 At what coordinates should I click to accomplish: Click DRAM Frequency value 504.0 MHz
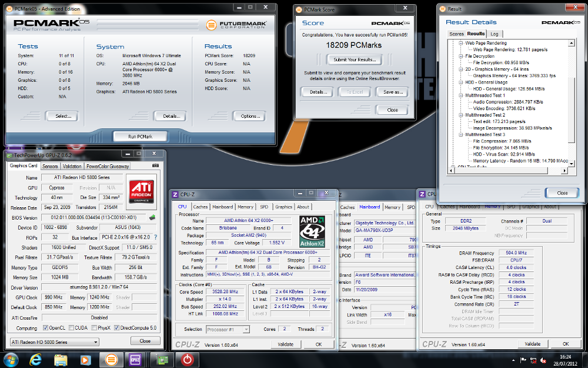pos(516,253)
